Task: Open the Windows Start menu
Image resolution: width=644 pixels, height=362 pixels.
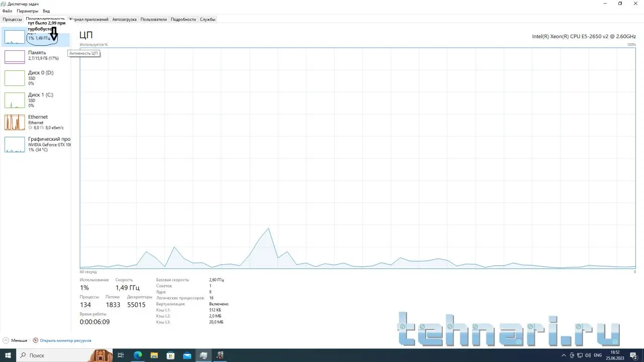Action: pos(8,355)
